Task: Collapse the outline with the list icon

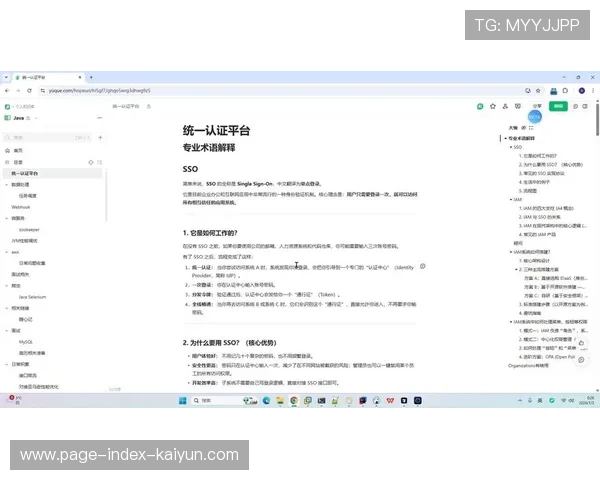Action: click(531, 128)
